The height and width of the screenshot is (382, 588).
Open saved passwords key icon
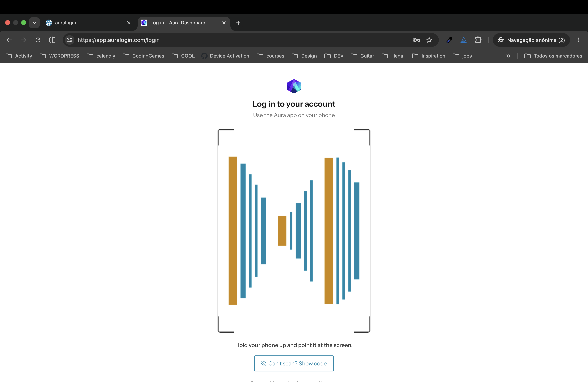[416, 40]
